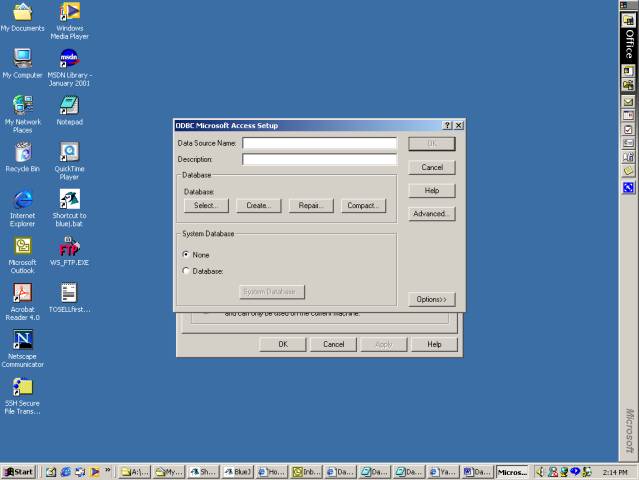Screen dimensions: 639x480
Task: Expand quick launch overflow chevron
Action: point(108,470)
